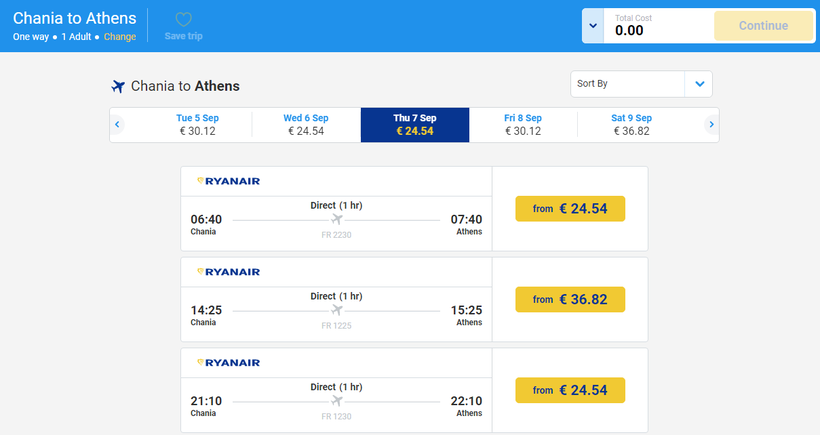Click the Ryanair logo on the 06:40 flight
This screenshot has width=820, height=435.
pyautogui.click(x=229, y=181)
